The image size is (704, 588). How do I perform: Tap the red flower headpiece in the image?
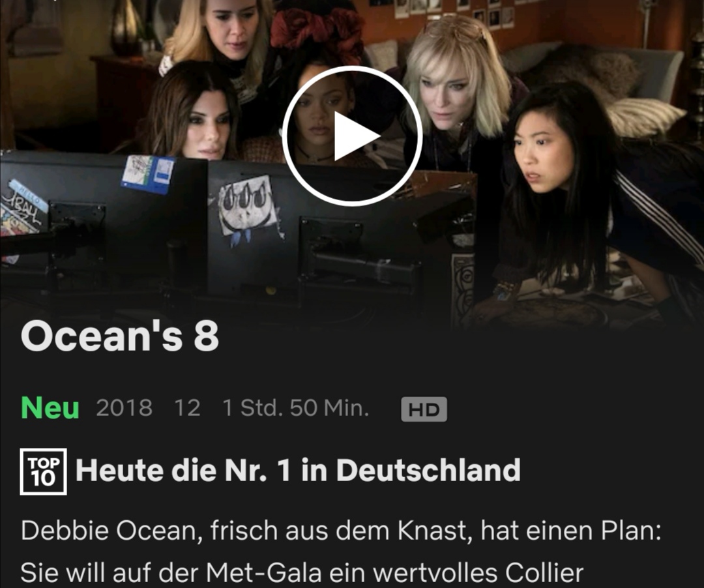coord(317,31)
